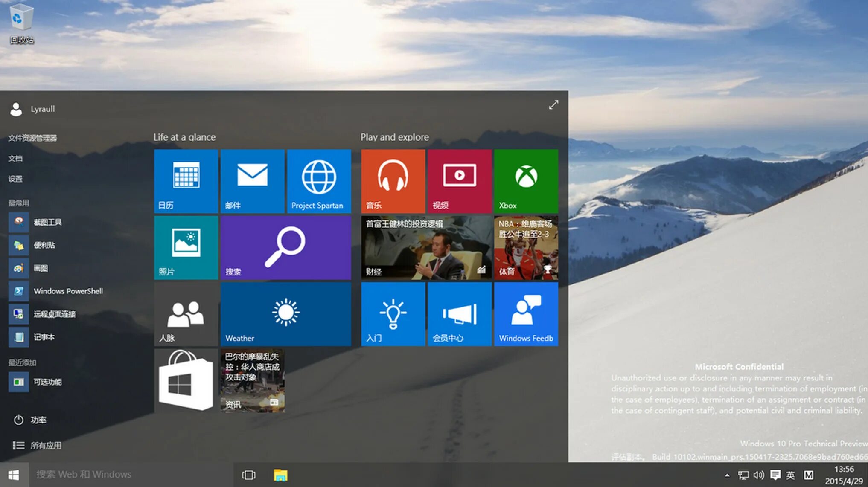Launch Windows PowerShell from the Start menu
This screenshot has width=868, height=487.
67,291
